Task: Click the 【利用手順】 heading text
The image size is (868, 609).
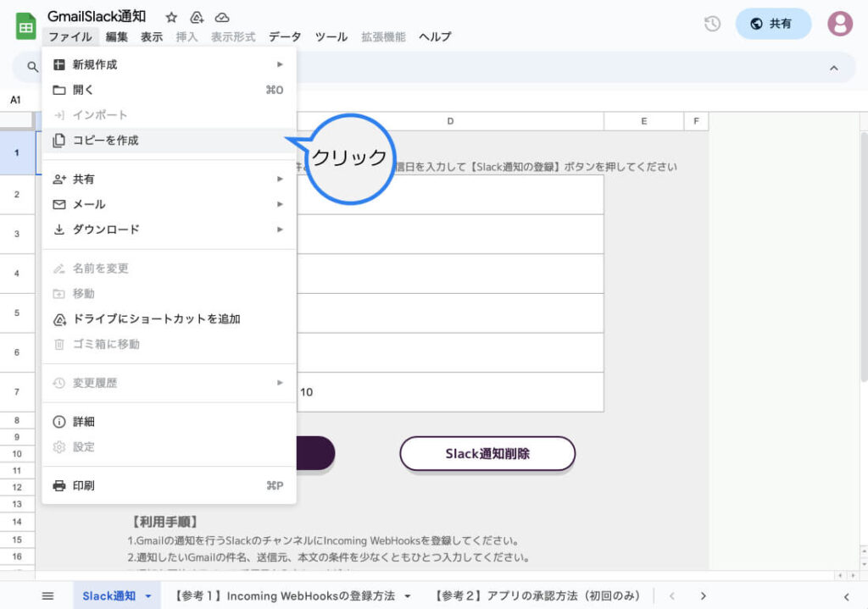Action: (164, 522)
